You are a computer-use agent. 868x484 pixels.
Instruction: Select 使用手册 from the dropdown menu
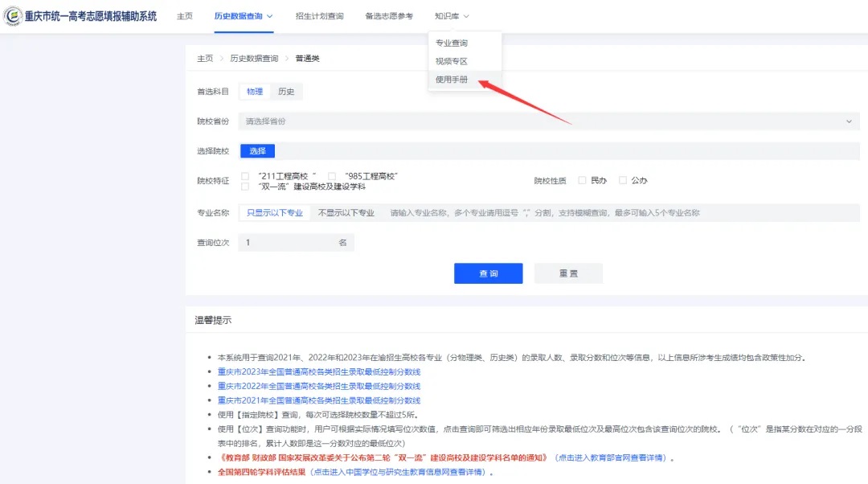(452, 80)
